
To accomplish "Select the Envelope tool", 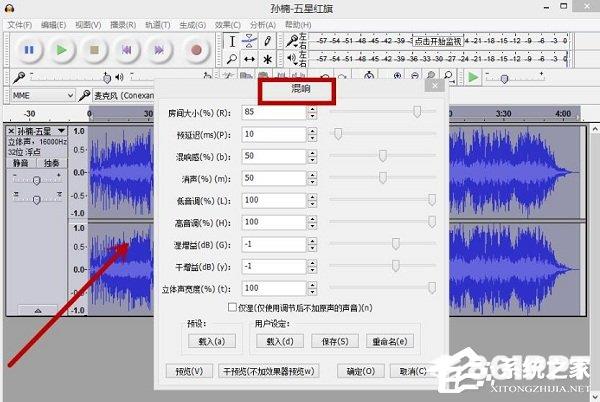I will [x=249, y=41].
